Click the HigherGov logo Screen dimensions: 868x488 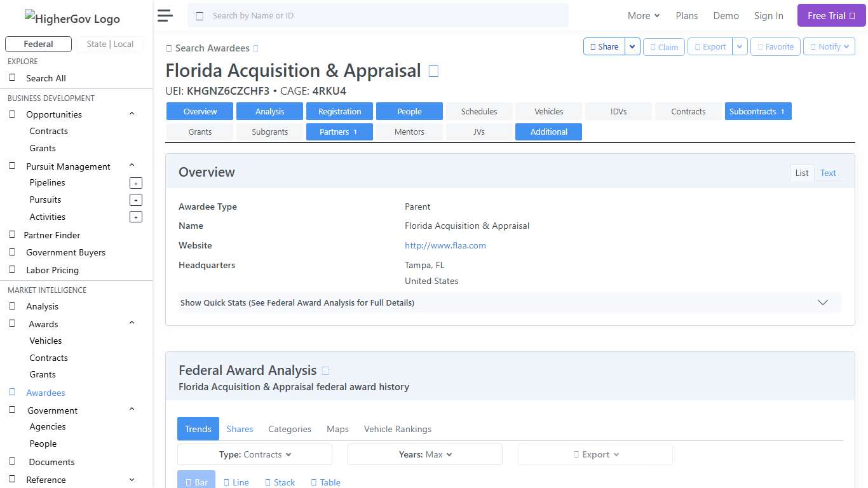point(72,18)
